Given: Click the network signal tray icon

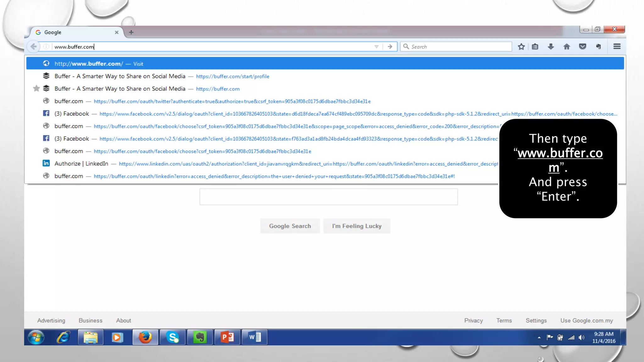Looking at the screenshot, I should click(571, 337).
